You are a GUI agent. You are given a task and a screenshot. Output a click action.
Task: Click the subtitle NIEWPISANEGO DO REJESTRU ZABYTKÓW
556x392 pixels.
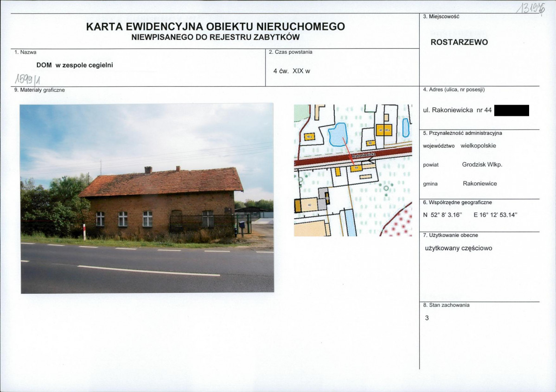pos(215,37)
